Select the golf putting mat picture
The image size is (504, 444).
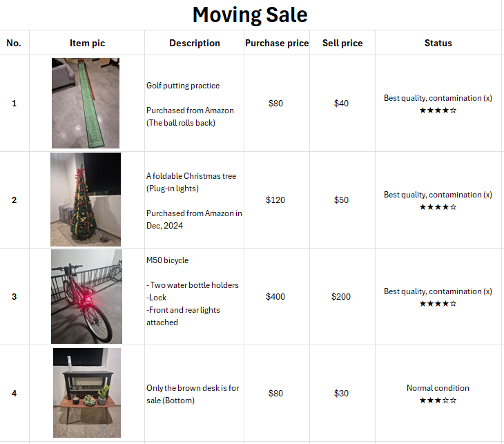[x=86, y=103]
